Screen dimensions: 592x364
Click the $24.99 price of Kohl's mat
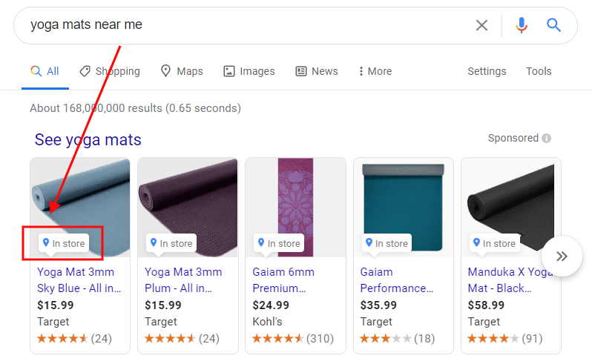(271, 305)
